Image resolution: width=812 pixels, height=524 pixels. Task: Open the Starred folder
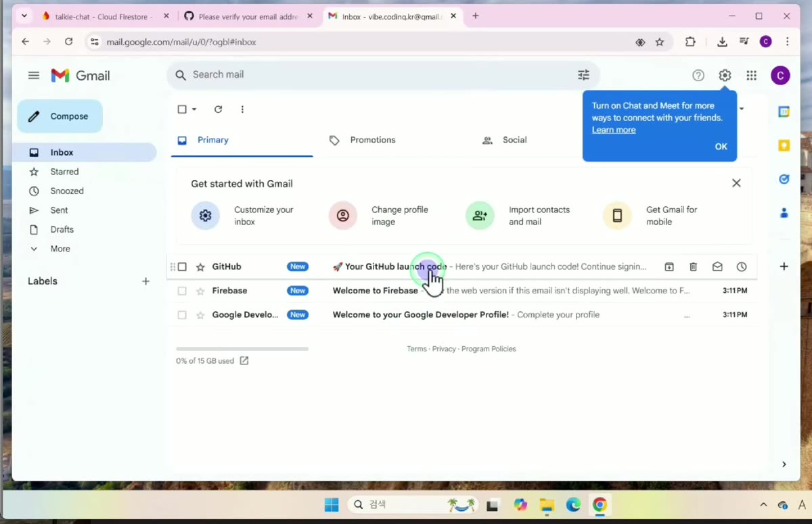64,172
